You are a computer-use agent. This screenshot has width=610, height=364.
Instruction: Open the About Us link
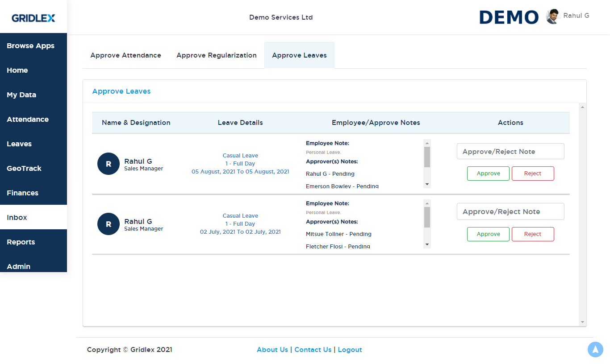point(272,350)
